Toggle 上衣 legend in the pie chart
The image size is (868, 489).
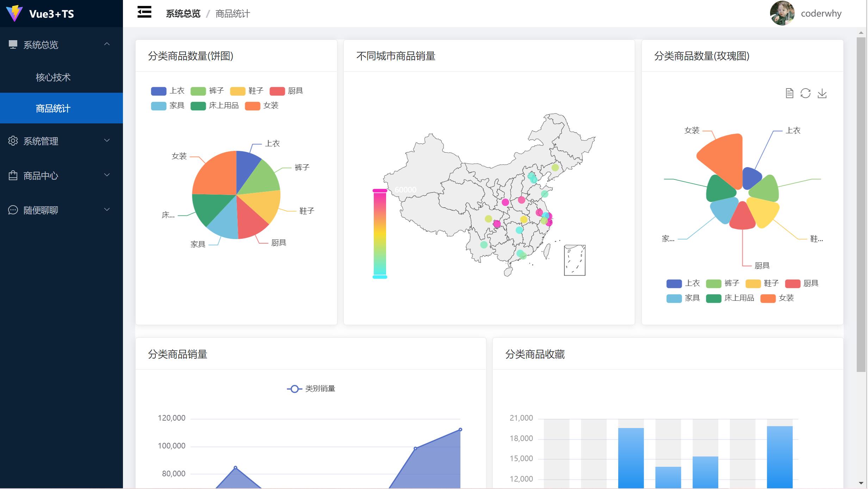159,91
